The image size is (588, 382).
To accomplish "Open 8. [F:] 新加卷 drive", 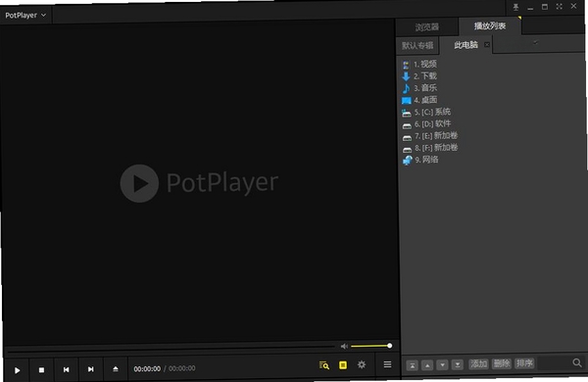I will (x=430, y=148).
